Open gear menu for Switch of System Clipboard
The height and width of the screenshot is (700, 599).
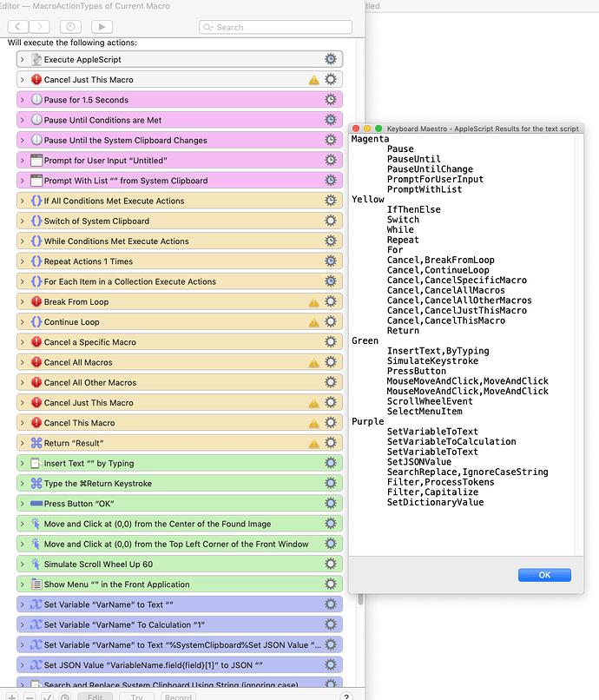(x=330, y=221)
